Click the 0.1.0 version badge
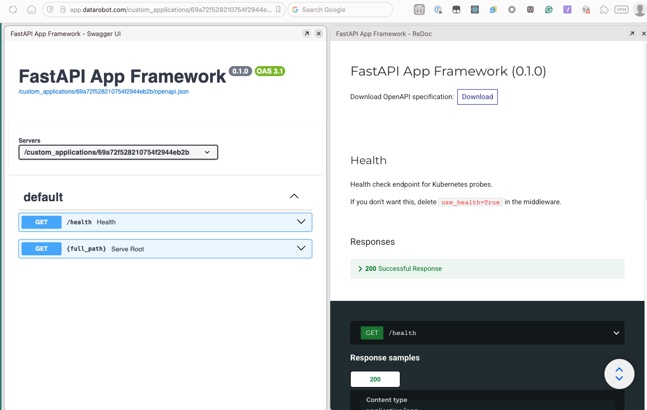 (240, 71)
